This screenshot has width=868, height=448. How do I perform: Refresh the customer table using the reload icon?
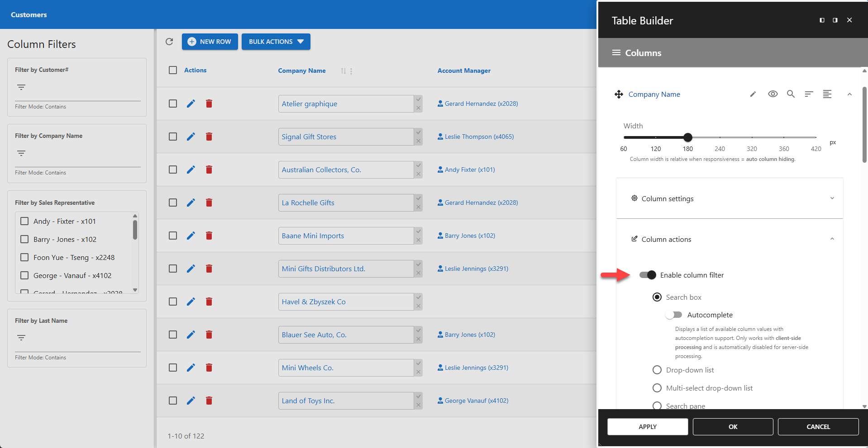point(170,42)
